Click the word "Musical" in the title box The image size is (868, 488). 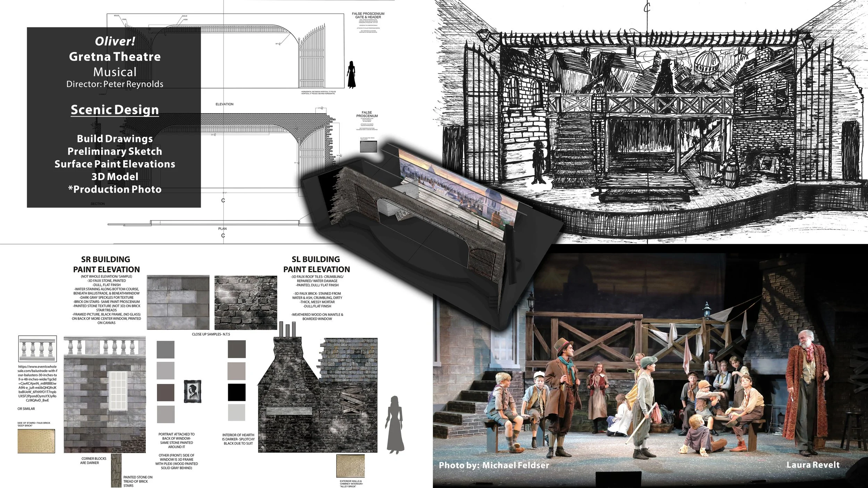click(115, 72)
